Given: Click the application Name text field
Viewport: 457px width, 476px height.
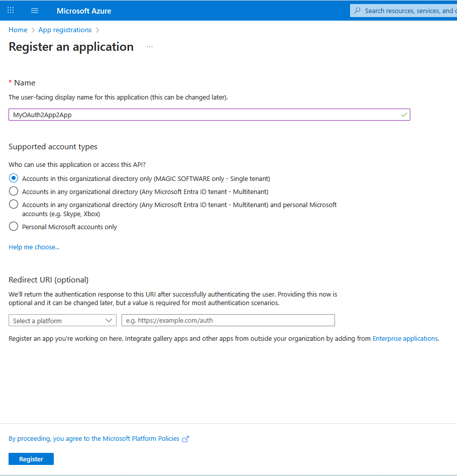Looking at the screenshot, I should [x=201, y=115].
